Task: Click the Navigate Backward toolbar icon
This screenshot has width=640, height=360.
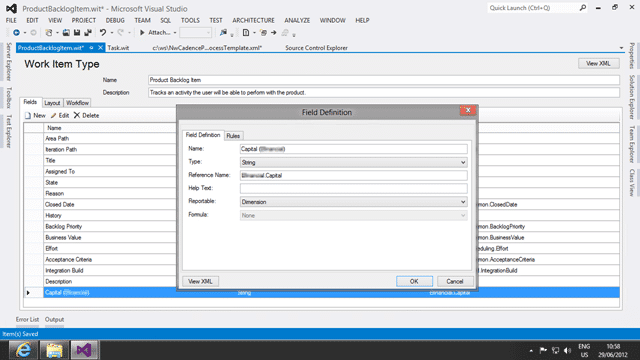Action: coord(16,33)
